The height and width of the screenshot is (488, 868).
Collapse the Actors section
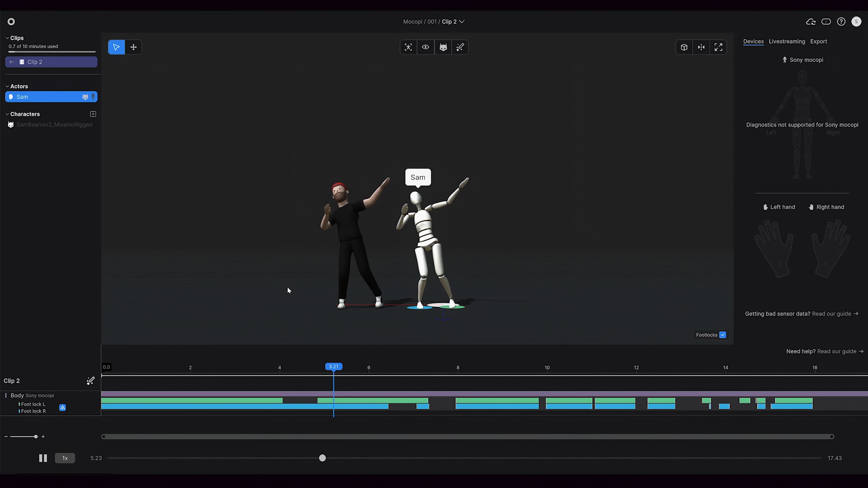7,87
